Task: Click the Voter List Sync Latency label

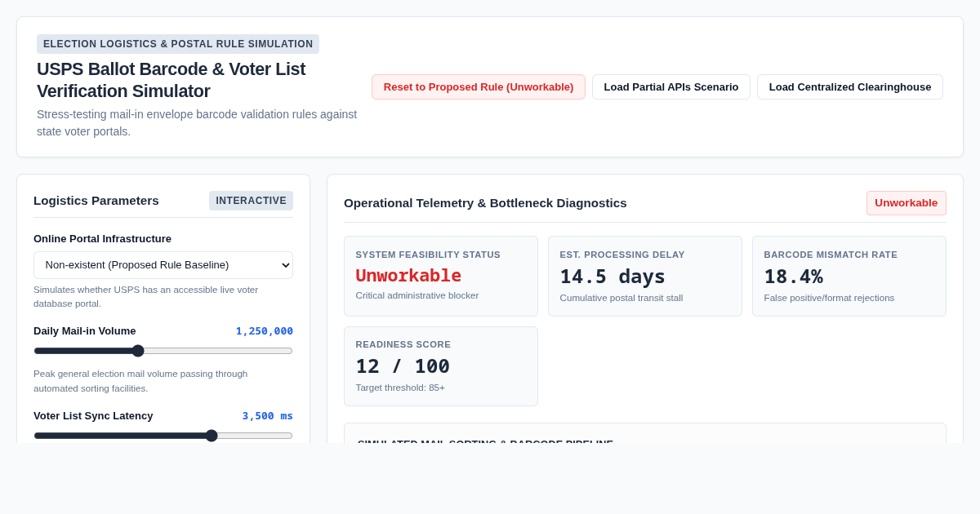Action: 93,416
